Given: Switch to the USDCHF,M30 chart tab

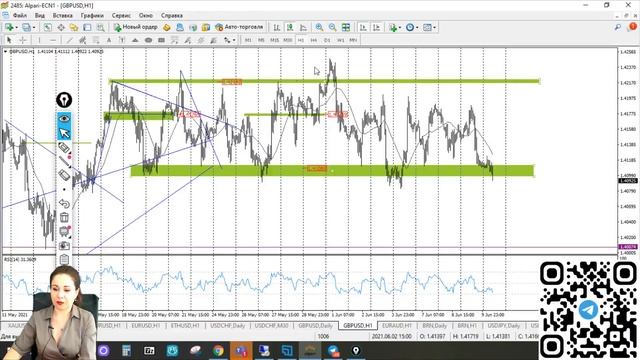Looking at the screenshot, I should coord(271,326).
